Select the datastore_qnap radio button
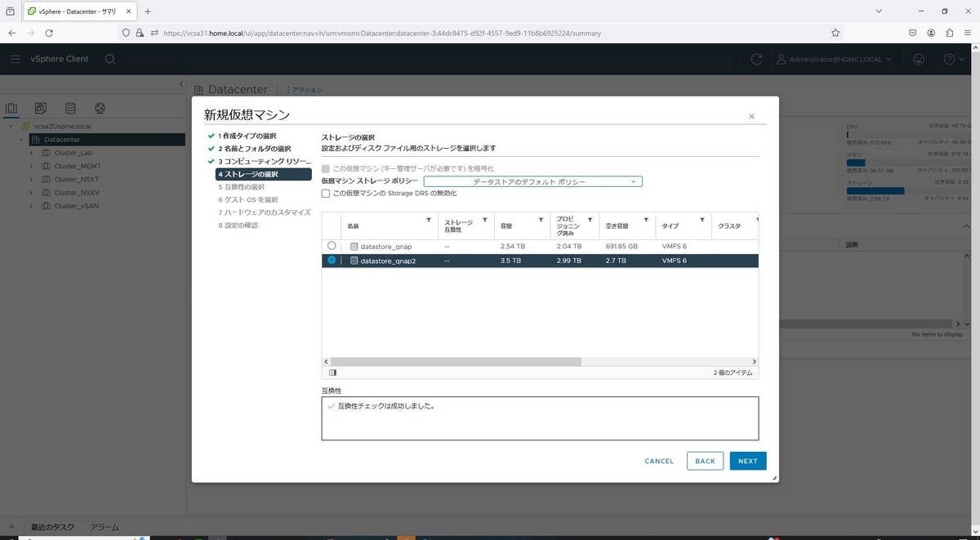Image resolution: width=980 pixels, height=540 pixels. tap(332, 246)
